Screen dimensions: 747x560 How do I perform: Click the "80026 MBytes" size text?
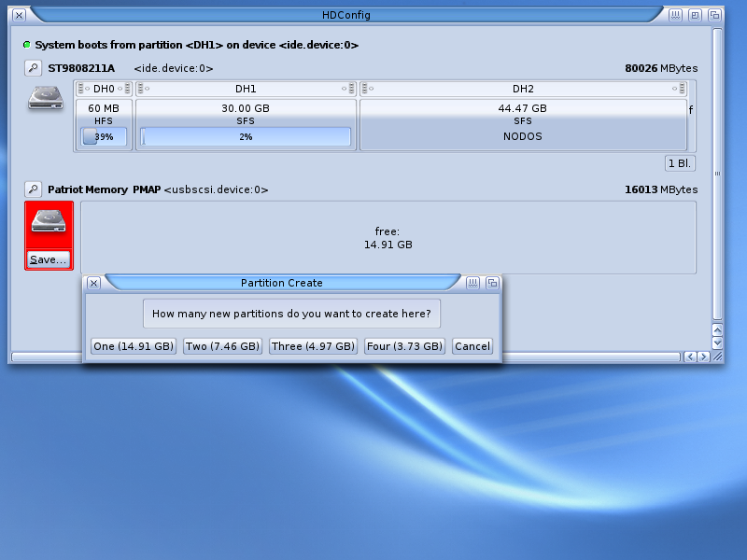coord(661,68)
